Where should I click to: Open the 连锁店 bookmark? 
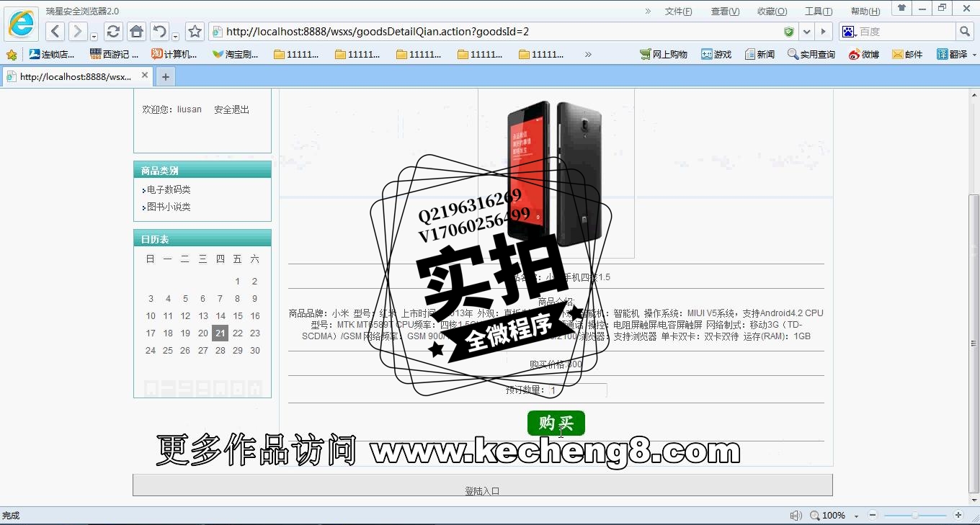point(51,54)
